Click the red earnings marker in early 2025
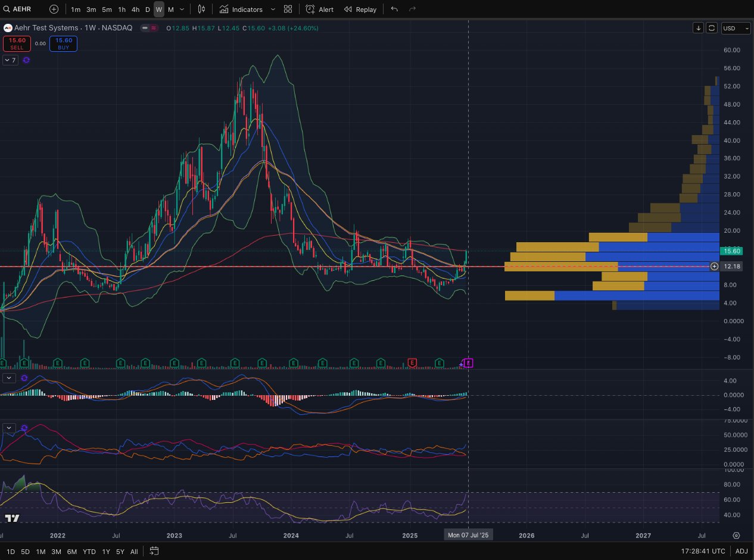The height and width of the screenshot is (560, 754). [412, 362]
